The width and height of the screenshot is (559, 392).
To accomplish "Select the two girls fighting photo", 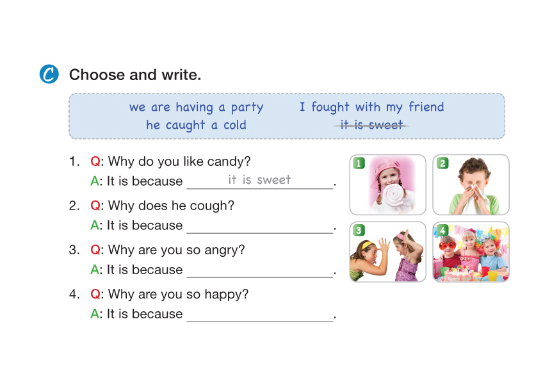I will (388, 252).
